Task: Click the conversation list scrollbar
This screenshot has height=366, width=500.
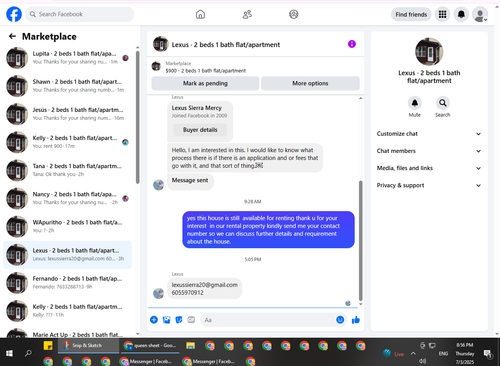Action: (138, 117)
